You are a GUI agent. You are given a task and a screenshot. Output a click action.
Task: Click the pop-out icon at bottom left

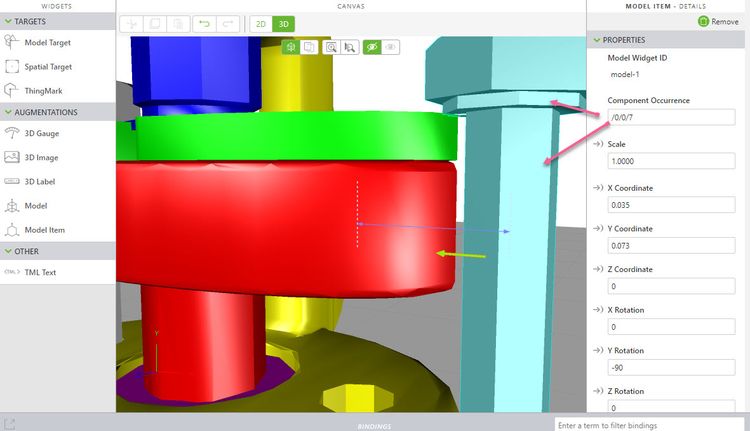10,424
